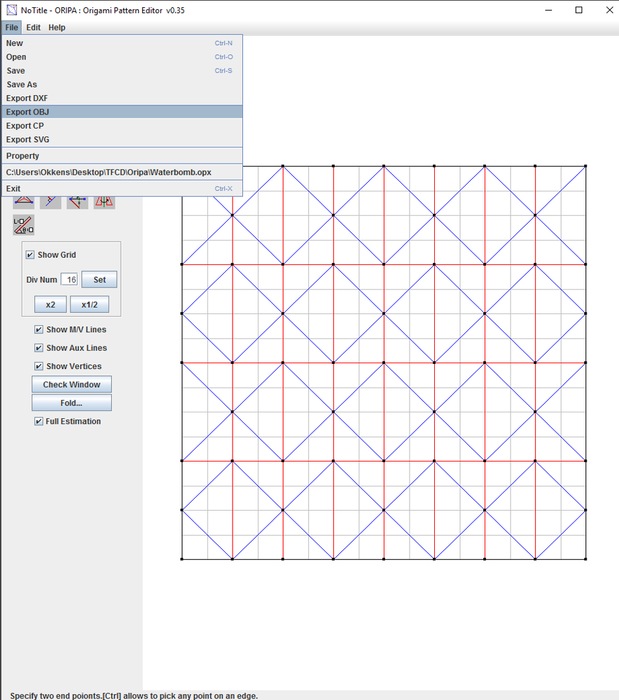
Task: Choose New from the File menu
Action: [x=122, y=43]
